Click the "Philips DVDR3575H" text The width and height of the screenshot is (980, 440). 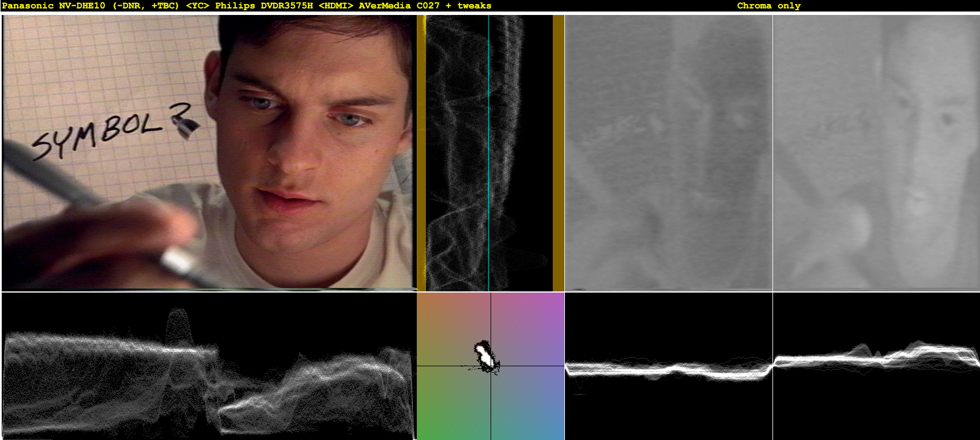tap(264, 6)
